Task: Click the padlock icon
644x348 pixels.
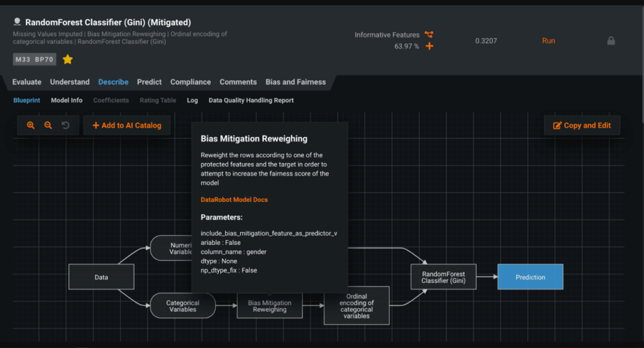Action: click(x=611, y=41)
